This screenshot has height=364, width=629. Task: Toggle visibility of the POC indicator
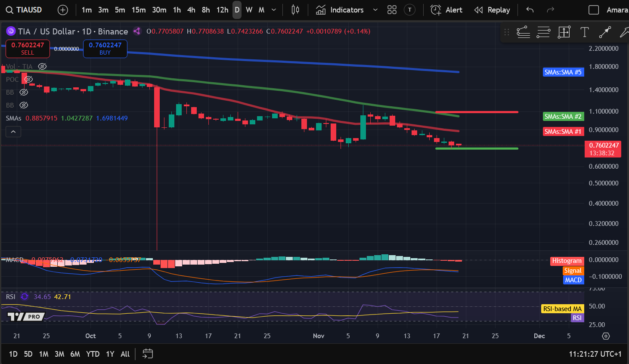(28, 79)
